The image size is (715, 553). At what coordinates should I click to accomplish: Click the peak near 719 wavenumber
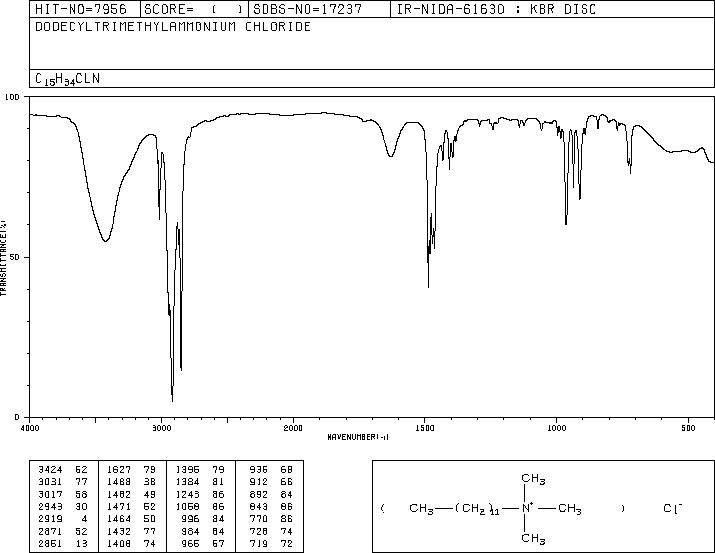(631, 171)
